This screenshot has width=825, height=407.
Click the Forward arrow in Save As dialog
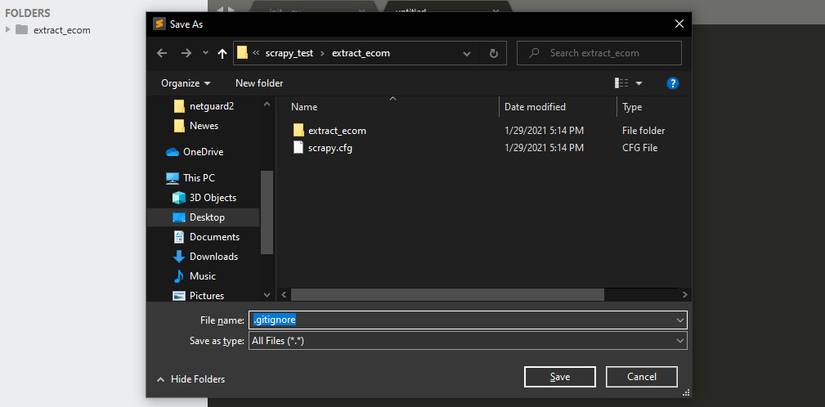pyautogui.click(x=186, y=53)
